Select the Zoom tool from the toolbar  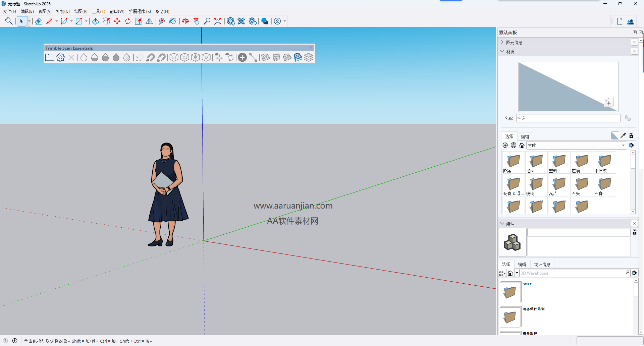[x=207, y=21]
